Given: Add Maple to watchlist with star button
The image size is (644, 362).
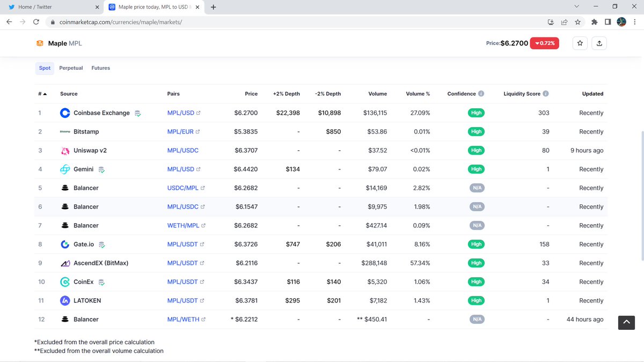Looking at the screenshot, I should click(x=580, y=43).
